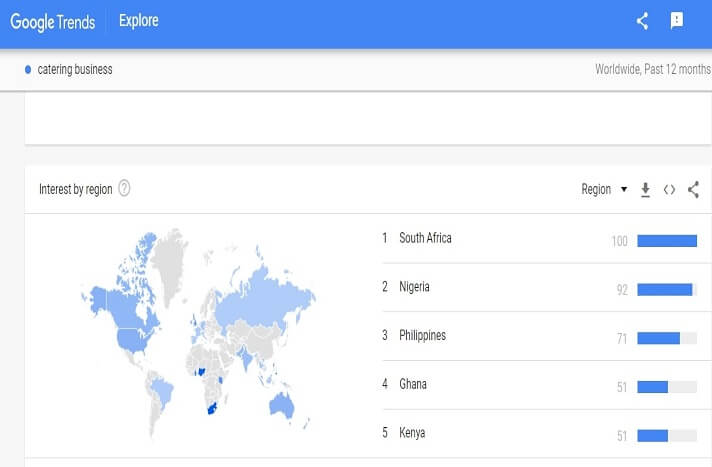Click the share icon in top header
This screenshot has width=712, height=467.
click(642, 21)
